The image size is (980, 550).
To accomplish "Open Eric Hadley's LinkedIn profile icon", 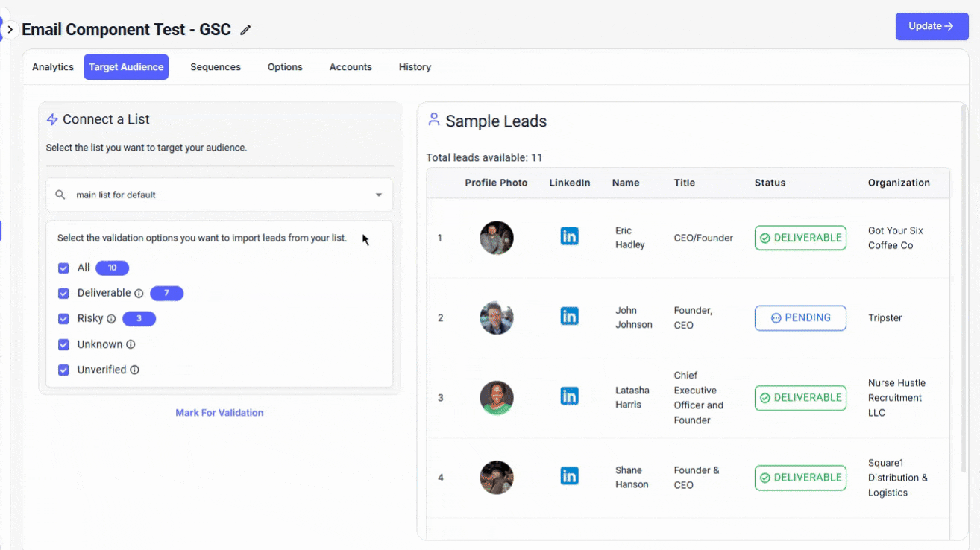I will click(x=569, y=237).
